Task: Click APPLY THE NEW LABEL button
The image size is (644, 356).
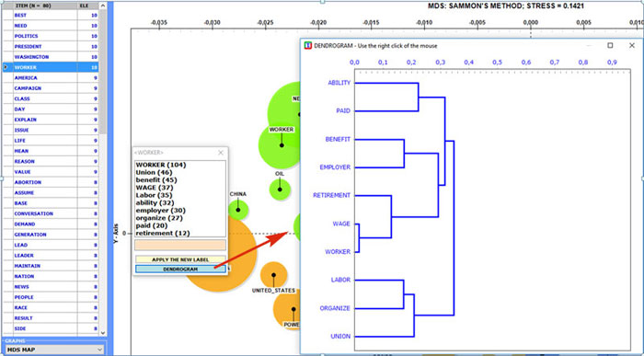Action: 180,259
